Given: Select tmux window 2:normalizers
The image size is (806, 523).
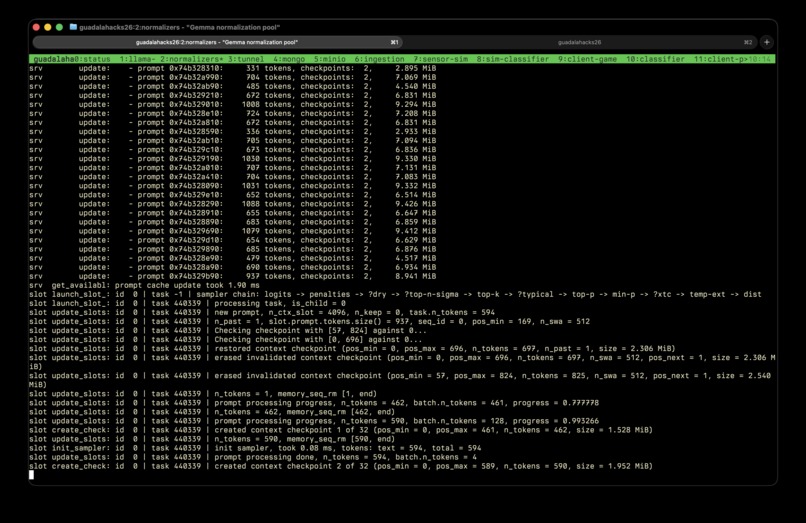Looking at the screenshot, I should coord(192,59).
